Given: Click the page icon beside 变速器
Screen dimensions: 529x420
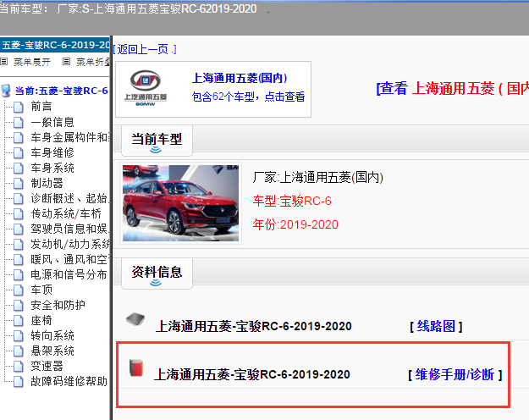Looking at the screenshot, I should pos(19,366).
